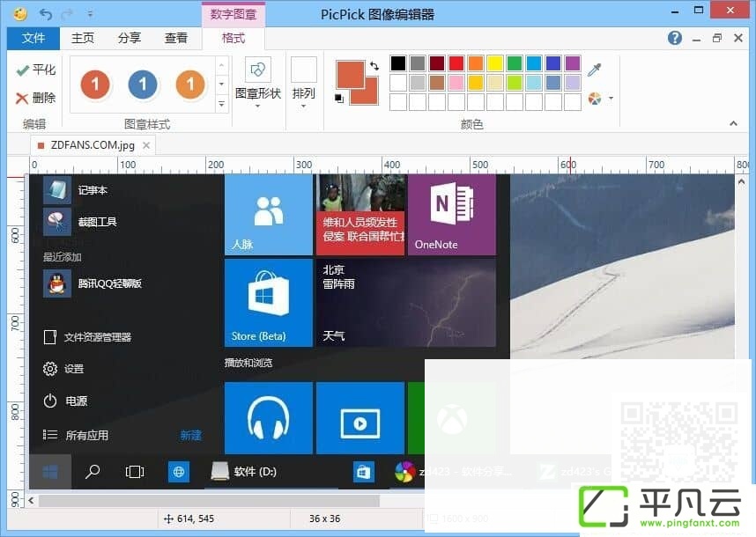Click the Windows start button in image
Image resolution: width=756 pixels, height=537 pixels.
pyautogui.click(x=50, y=472)
